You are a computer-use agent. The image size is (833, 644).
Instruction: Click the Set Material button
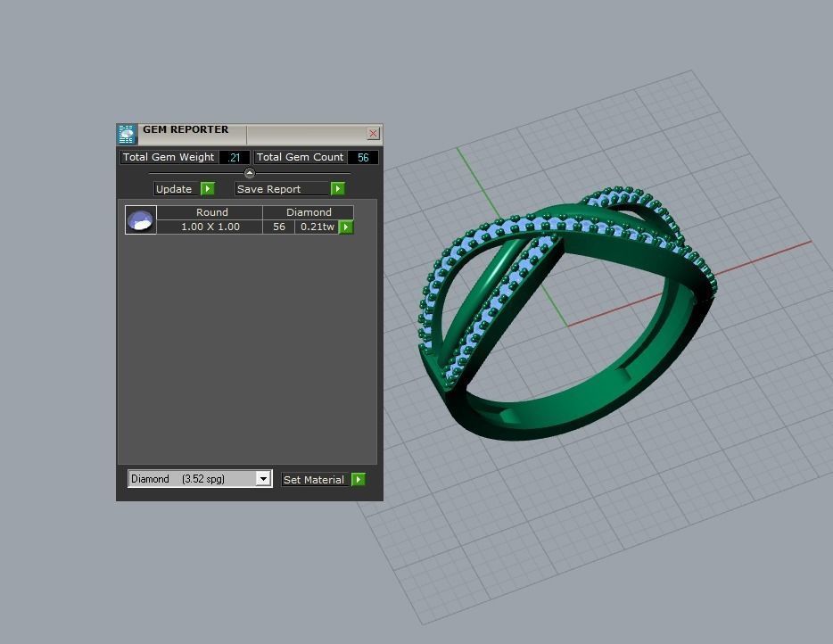tap(316, 480)
